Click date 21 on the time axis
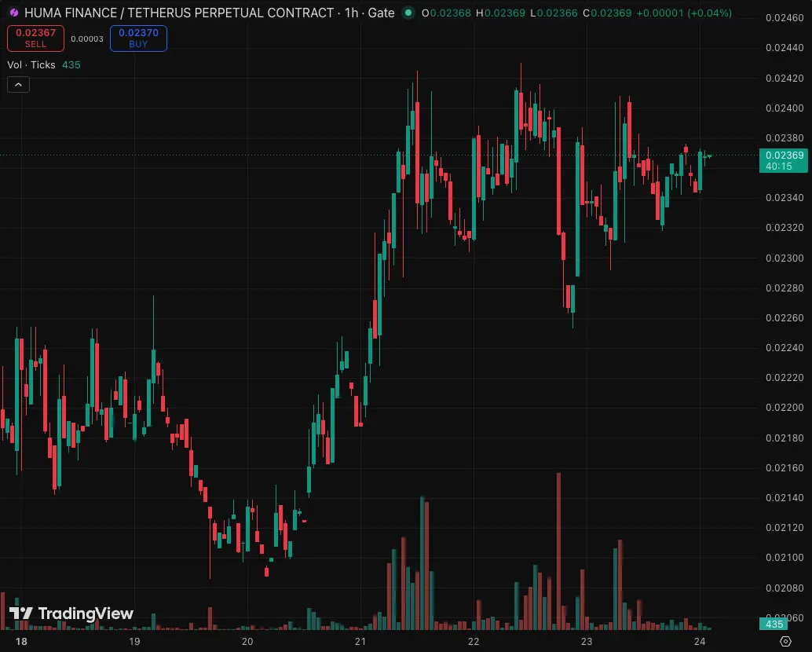The width and height of the screenshot is (812, 652). pyautogui.click(x=360, y=641)
